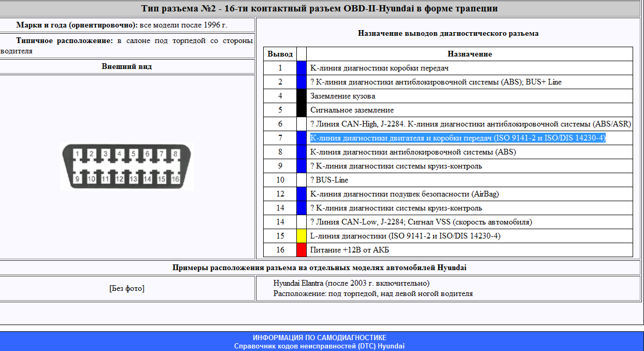Click the red color cell for pin 16
Image resolution: width=644 pixels, height=351 pixels.
tap(302, 250)
